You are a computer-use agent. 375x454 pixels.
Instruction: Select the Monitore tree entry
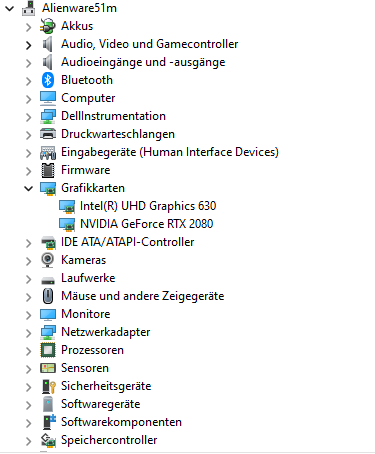pos(86,314)
